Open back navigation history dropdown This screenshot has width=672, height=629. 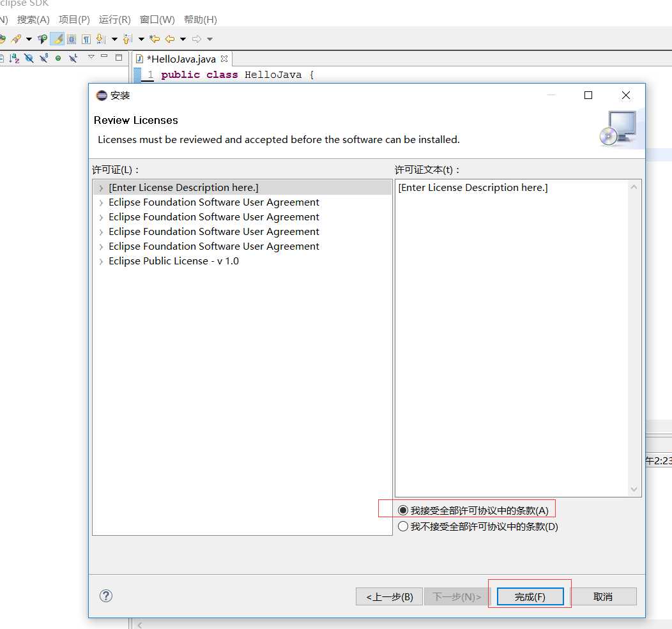tap(183, 40)
